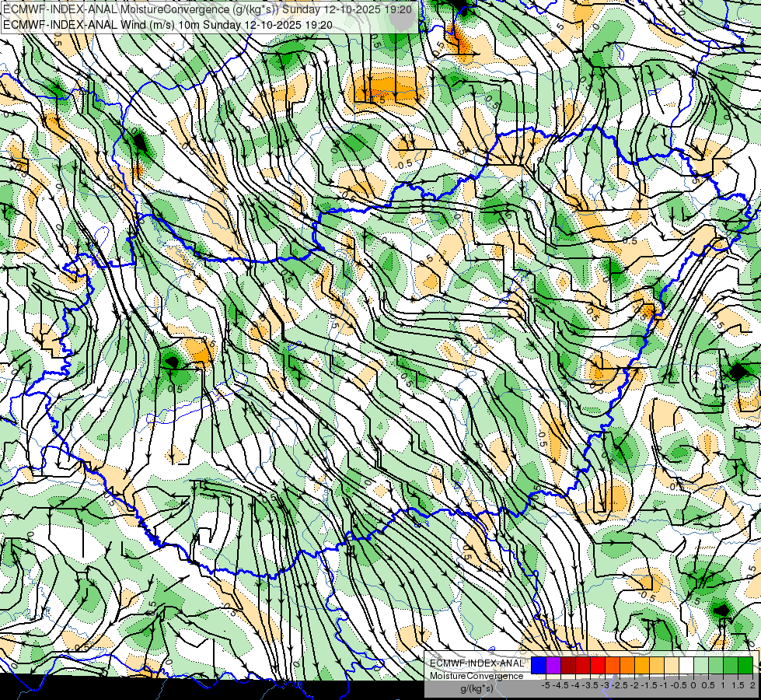Click the '-3.5' legend scale label
Screen dimensions: 761x700
click(590, 685)
